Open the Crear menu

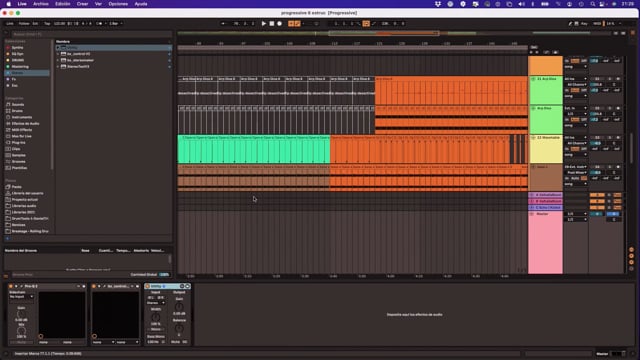point(82,4)
